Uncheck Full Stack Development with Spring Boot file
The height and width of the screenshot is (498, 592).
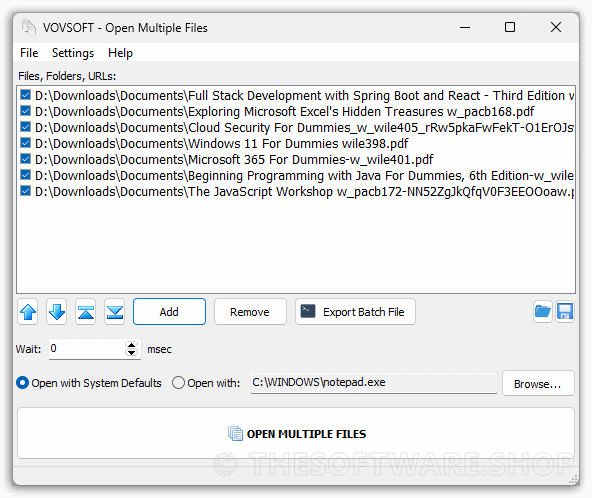pyautogui.click(x=26, y=95)
